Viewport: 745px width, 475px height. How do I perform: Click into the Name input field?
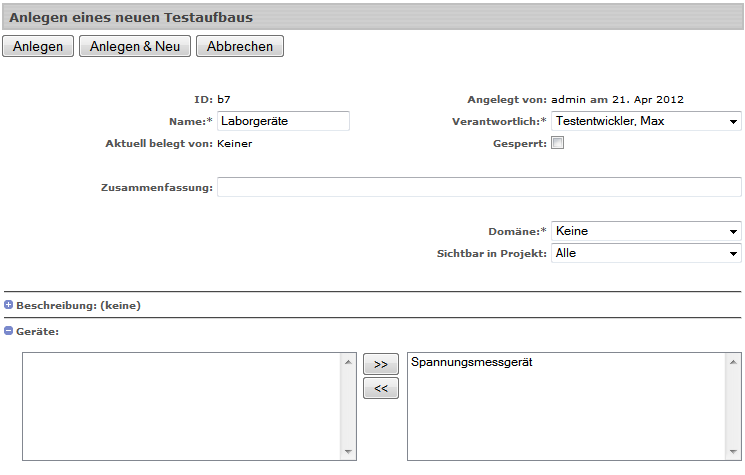pos(283,121)
